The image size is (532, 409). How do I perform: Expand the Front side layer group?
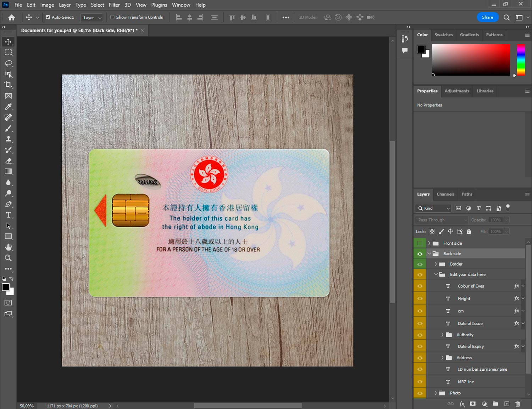429,243
